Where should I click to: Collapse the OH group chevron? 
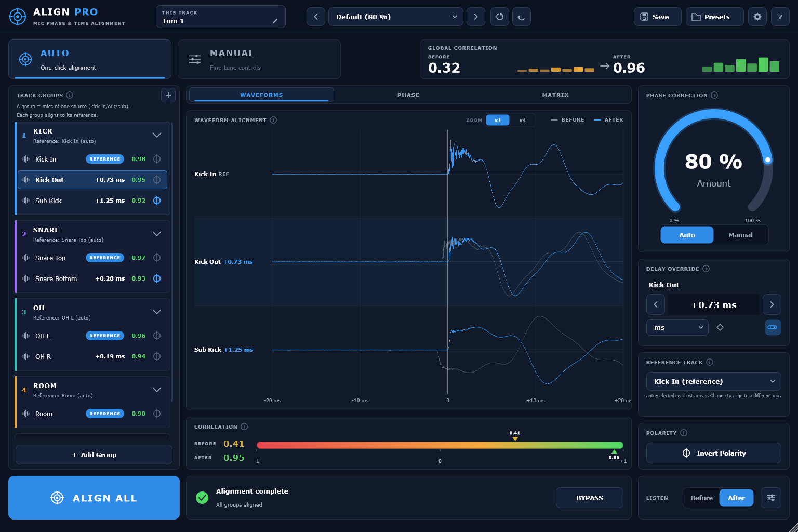[157, 312]
